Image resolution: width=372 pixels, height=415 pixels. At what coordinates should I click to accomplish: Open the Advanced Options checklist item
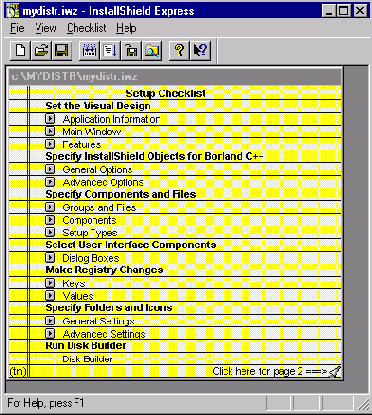pos(103,182)
